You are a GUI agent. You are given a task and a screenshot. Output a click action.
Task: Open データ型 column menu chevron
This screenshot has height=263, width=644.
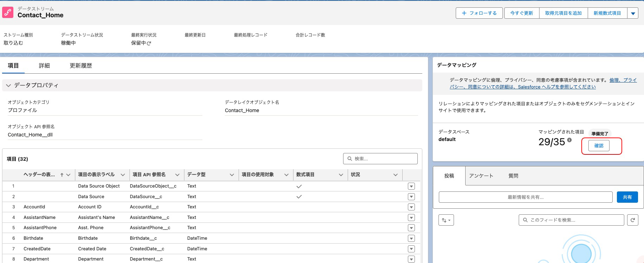click(232, 175)
